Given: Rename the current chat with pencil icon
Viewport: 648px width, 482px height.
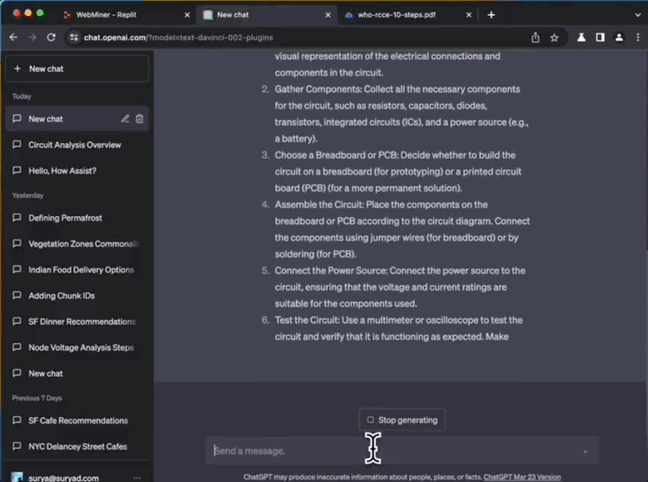Looking at the screenshot, I should click(x=125, y=118).
